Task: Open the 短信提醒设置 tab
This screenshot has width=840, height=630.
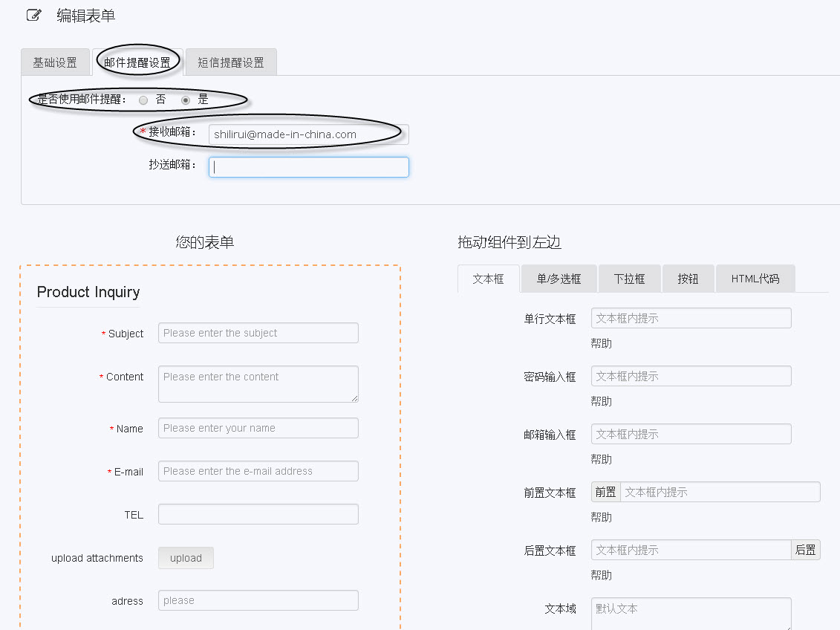Action: click(x=230, y=62)
